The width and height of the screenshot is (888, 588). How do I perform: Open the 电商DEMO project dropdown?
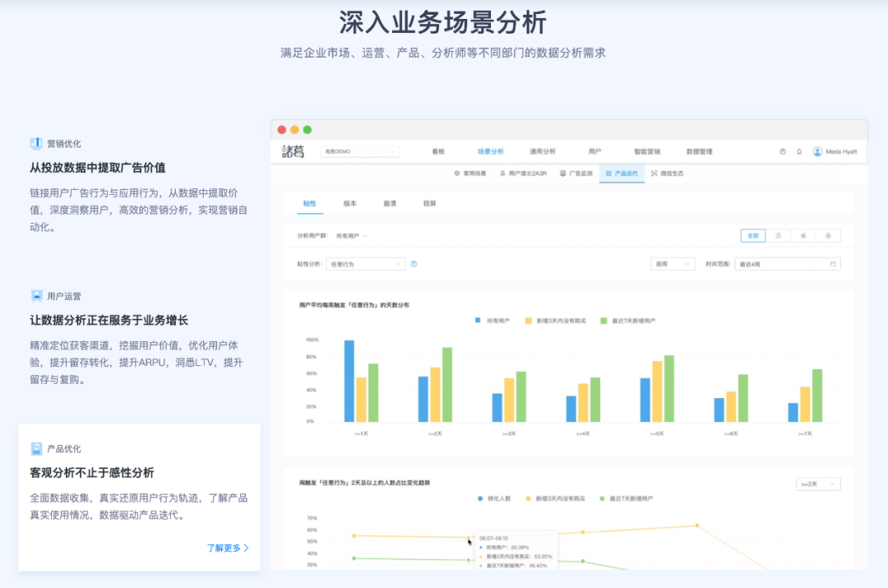click(x=360, y=152)
